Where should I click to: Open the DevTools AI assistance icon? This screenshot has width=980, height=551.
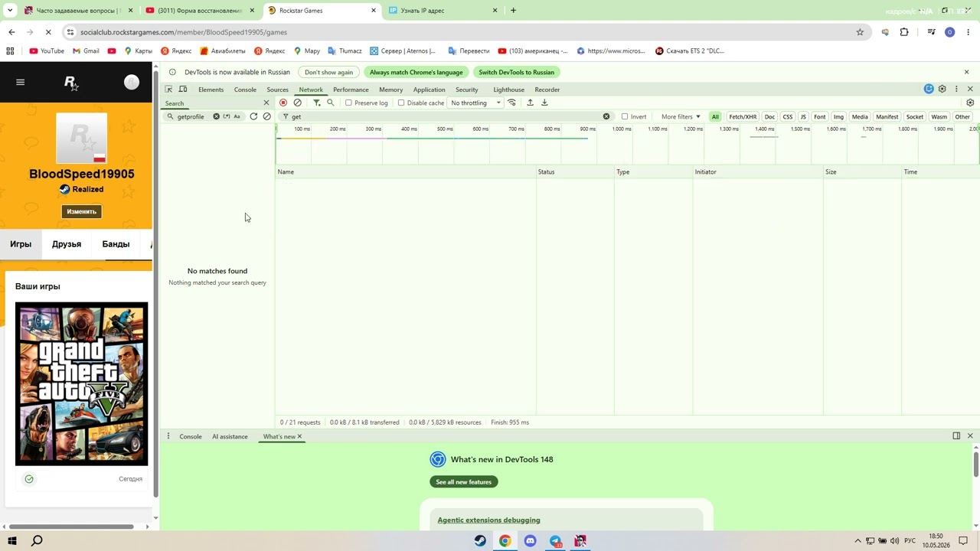tap(929, 90)
